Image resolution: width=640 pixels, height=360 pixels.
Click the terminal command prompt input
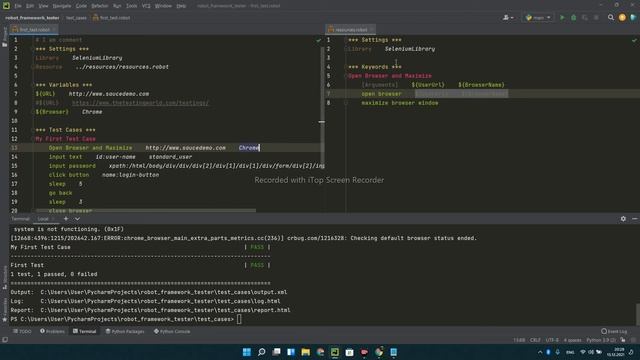coord(239,319)
